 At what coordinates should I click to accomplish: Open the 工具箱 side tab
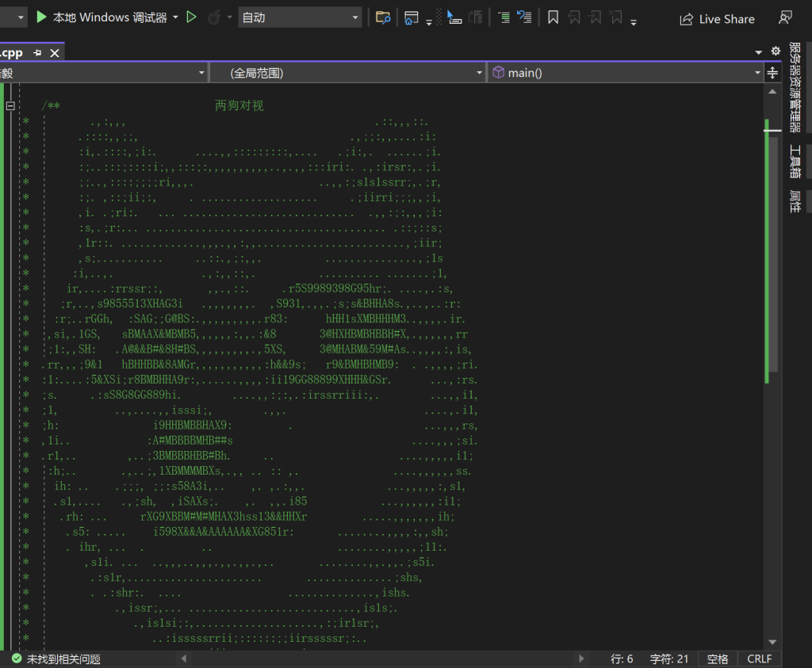[x=795, y=161]
